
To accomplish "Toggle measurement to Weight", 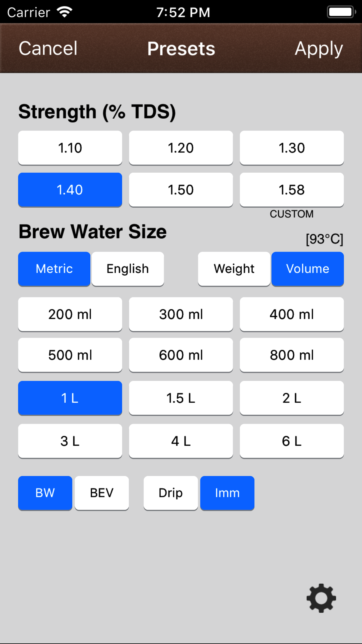I will (234, 269).
